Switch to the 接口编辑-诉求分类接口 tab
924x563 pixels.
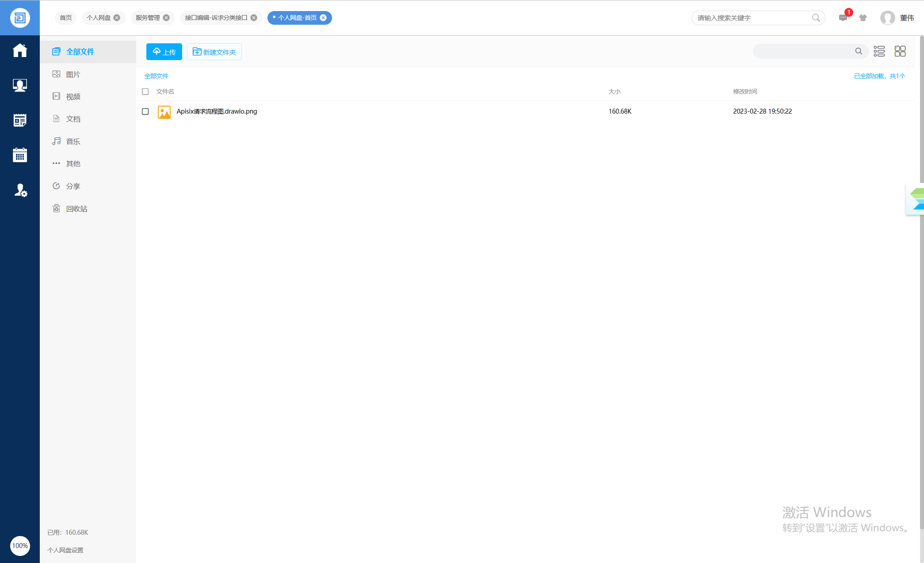click(216, 18)
